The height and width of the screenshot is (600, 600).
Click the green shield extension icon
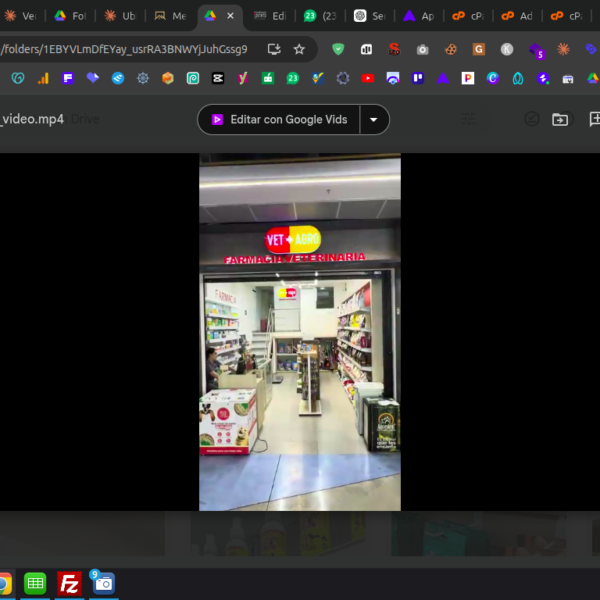(x=338, y=49)
